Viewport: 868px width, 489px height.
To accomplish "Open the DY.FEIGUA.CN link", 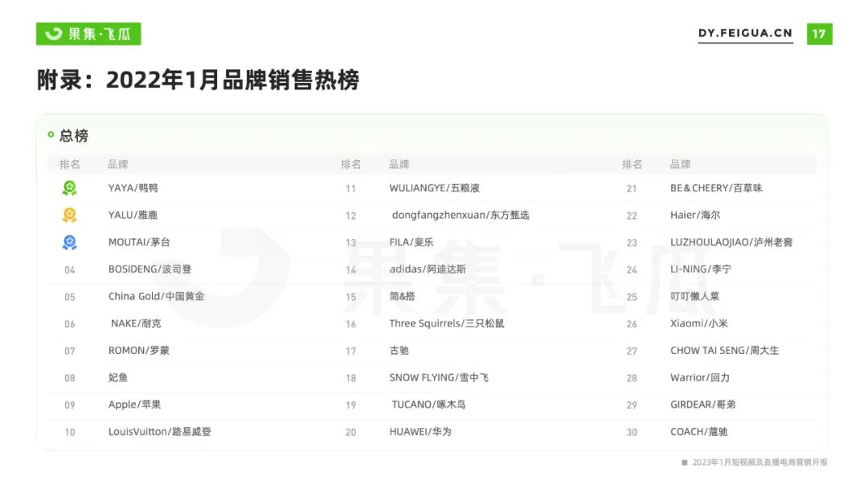I will click(745, 33).
